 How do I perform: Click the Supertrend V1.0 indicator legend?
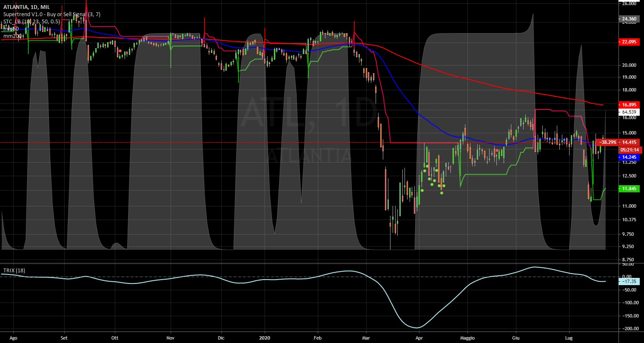(52, 14)
